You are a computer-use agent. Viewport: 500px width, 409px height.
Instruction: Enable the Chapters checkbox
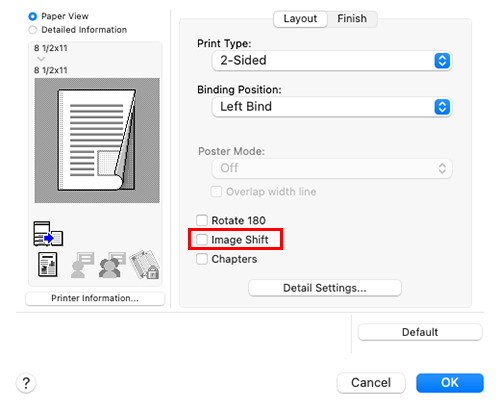pyautogui.click(x=202, y=259)
